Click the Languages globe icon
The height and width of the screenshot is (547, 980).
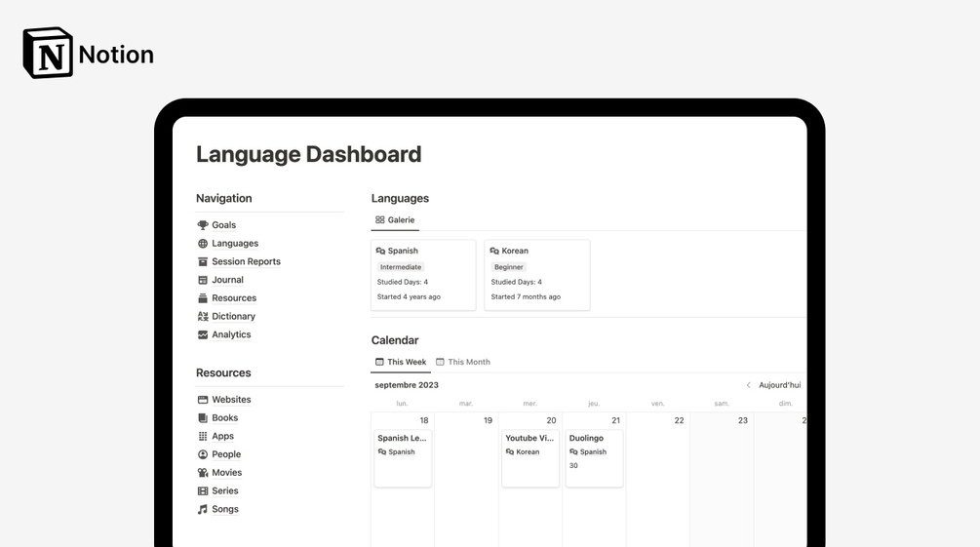pyautogui.click(x=203, y=243)
